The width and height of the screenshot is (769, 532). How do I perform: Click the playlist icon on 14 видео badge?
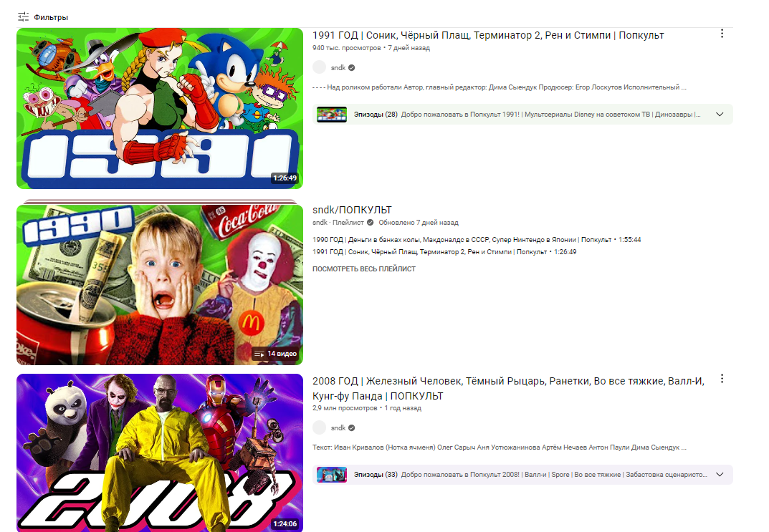pos(259,354)
